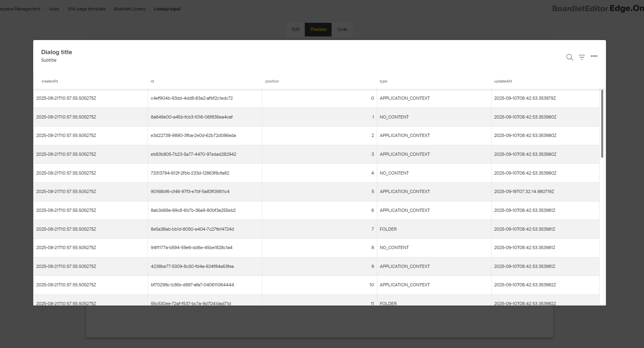Click the Dialog title heading

[56, 52]
